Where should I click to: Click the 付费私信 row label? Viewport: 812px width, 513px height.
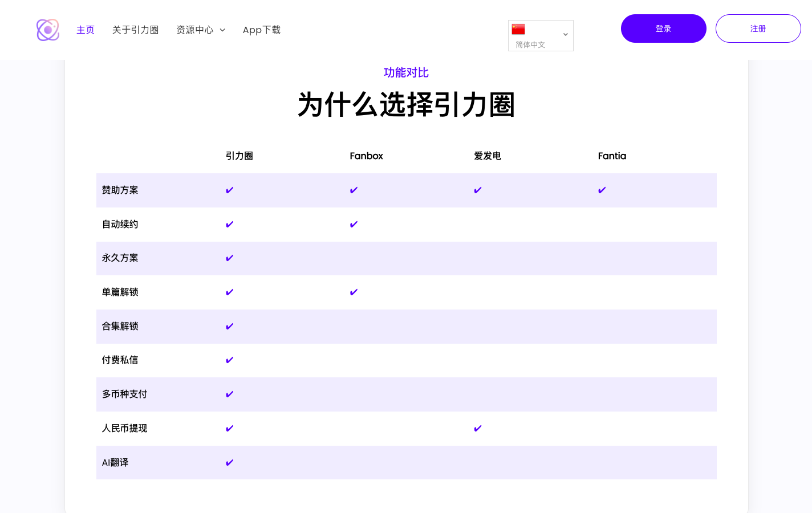[120, 360]
